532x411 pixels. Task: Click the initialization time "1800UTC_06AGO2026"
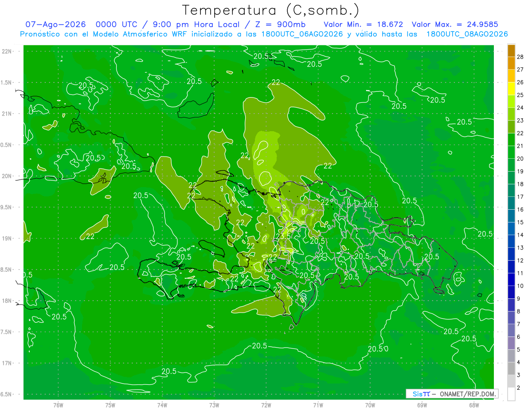point(302,34)
